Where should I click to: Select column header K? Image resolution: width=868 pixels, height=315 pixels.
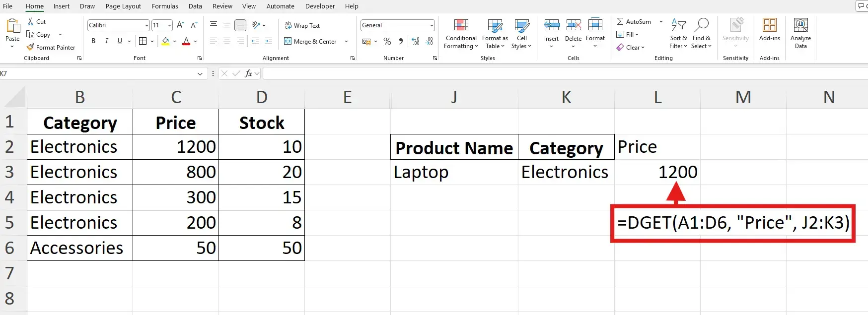click(x=566, y=97)
